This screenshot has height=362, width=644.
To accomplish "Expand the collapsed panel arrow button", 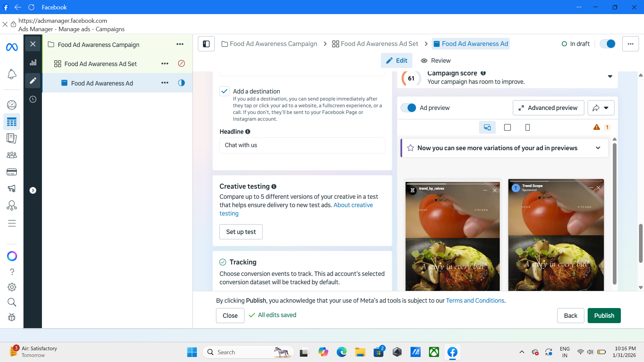I will [33, 190].
